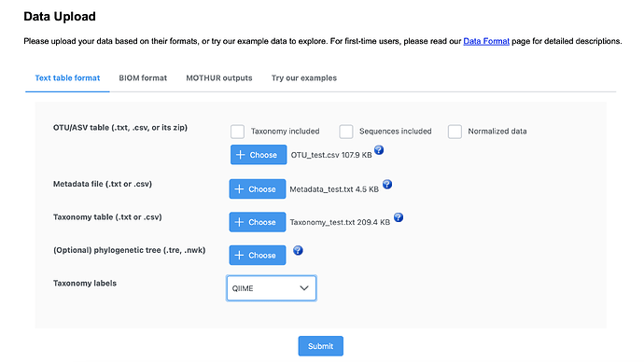This screenshot has height=362, width=644.
Task: Switch to the BIOM format tab
Action: (143, 78)
